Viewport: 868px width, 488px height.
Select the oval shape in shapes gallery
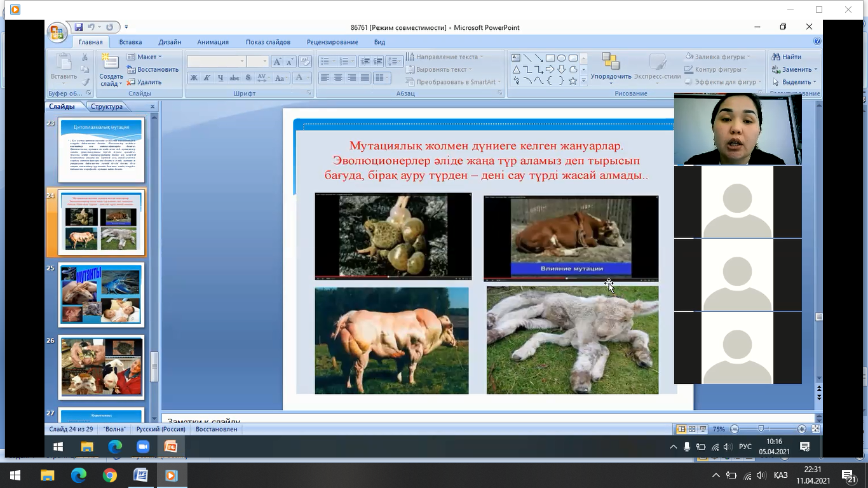coord(562,58)
